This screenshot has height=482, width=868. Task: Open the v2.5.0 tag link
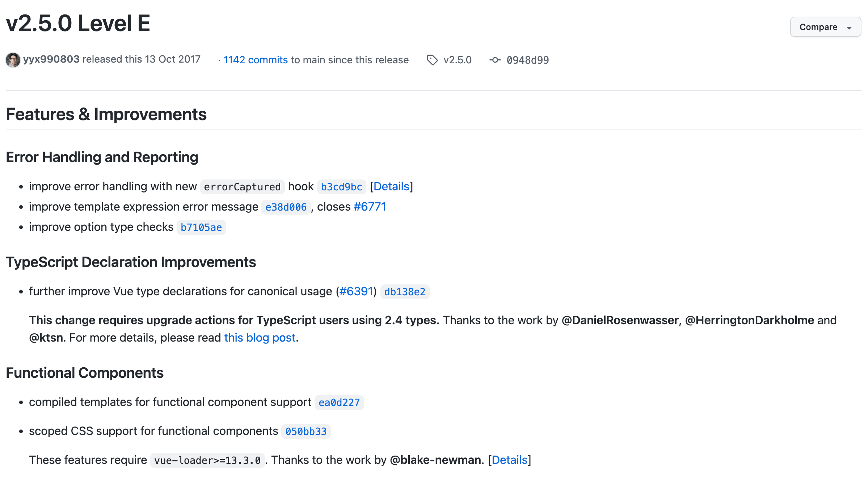point(458,60)
